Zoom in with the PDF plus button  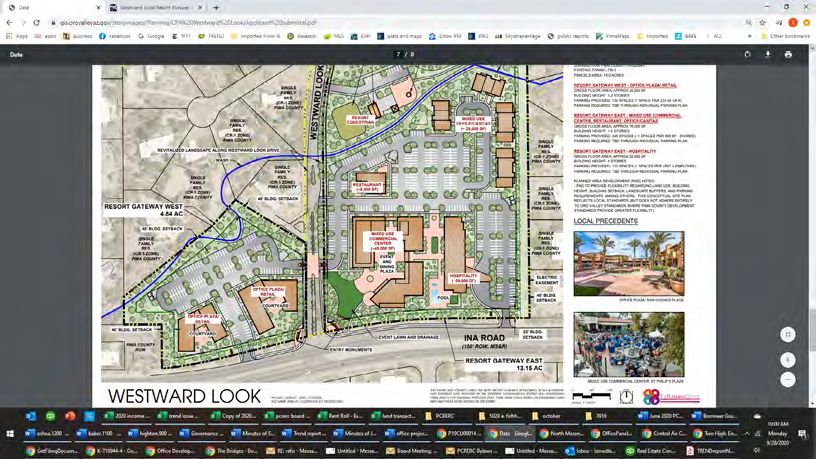pos(788,360)
